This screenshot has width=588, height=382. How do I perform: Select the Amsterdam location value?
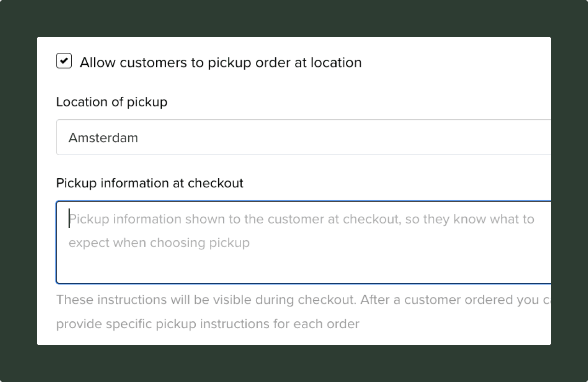tap(103, 138)
